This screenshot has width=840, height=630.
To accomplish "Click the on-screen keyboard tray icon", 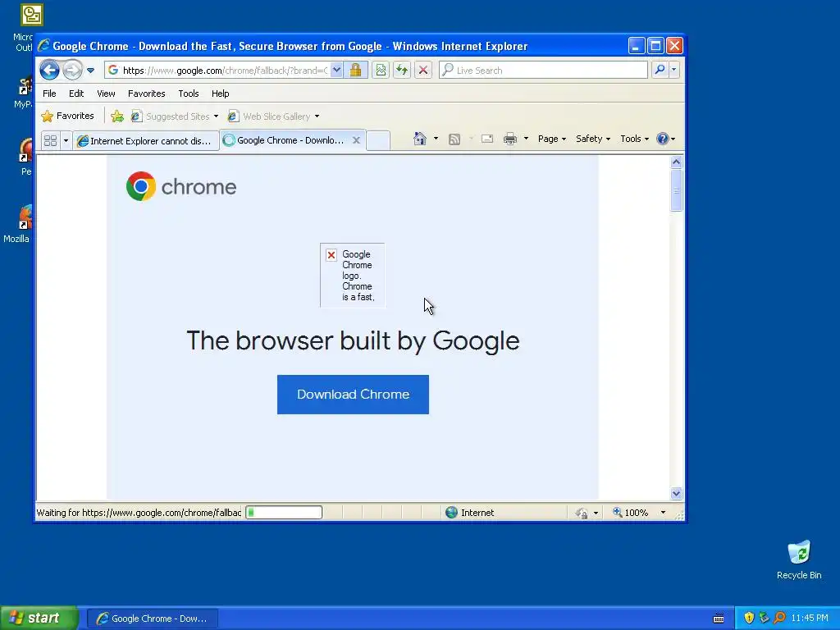I will [x=719, y=619].
